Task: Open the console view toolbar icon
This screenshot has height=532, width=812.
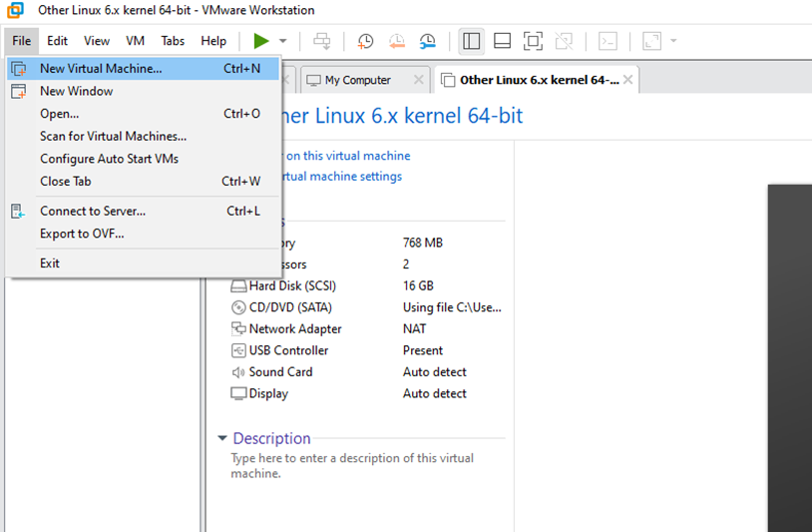Action: coord(608,41)
